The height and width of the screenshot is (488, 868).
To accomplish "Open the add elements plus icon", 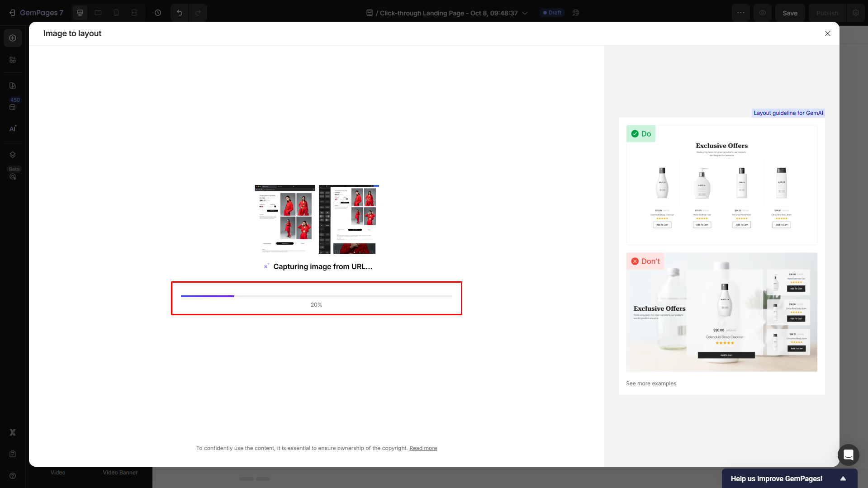I will coord(13,38).
